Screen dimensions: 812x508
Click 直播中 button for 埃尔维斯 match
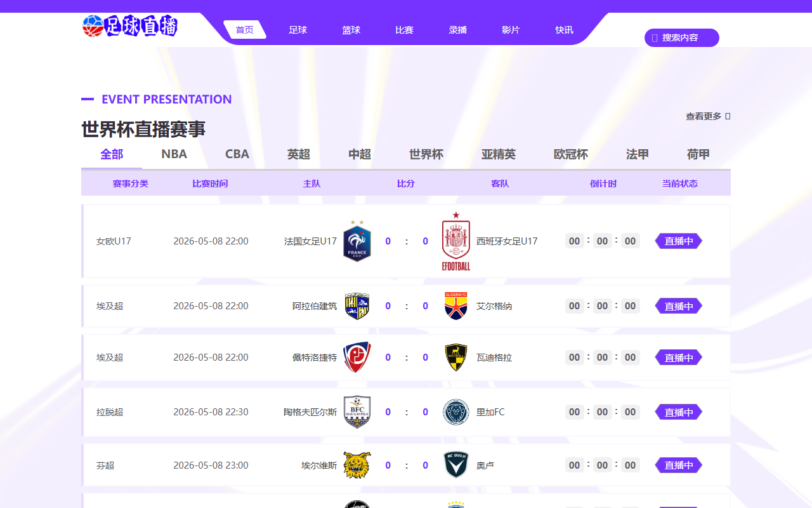(x=679, y=465)
